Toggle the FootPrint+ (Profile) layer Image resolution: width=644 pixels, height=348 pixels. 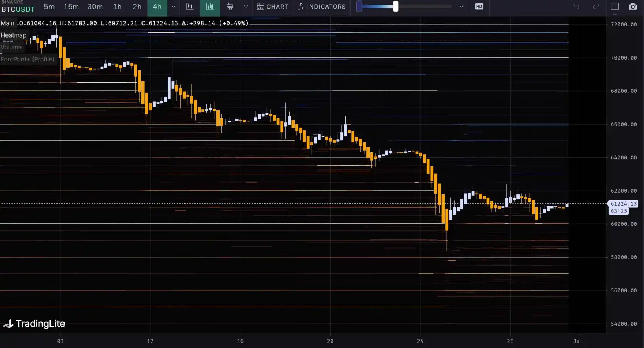27,59
